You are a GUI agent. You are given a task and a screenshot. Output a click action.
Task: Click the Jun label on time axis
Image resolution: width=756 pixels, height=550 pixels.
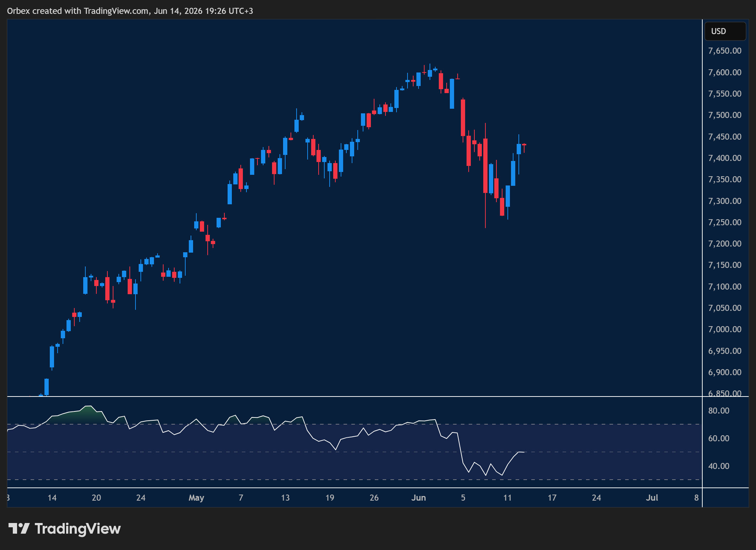click(x=419, y=498)
